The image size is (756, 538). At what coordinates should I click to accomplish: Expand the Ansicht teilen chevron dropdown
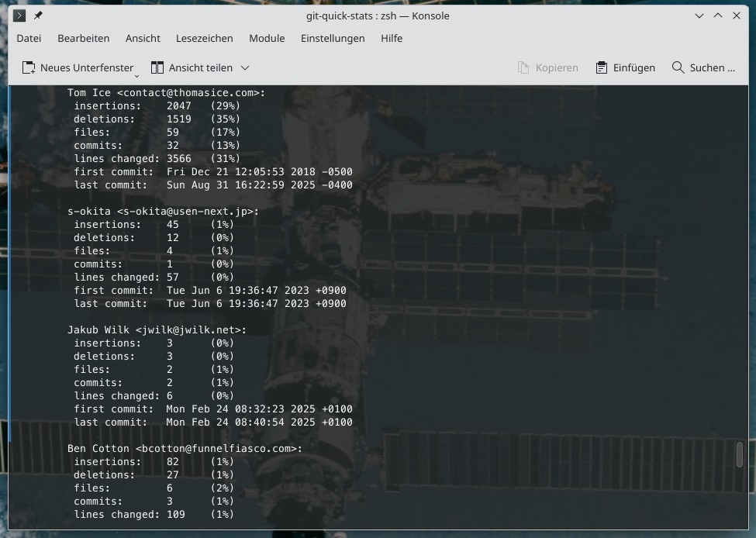245,67
